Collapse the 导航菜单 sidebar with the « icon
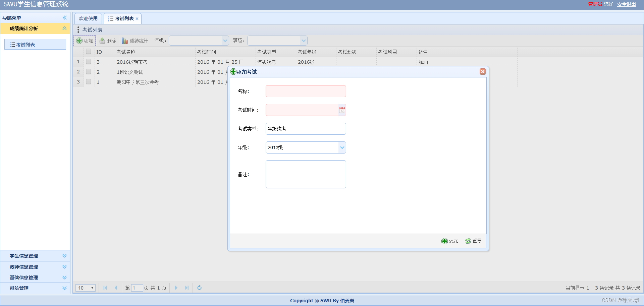644x306 pixels. [x=64, y=18]
